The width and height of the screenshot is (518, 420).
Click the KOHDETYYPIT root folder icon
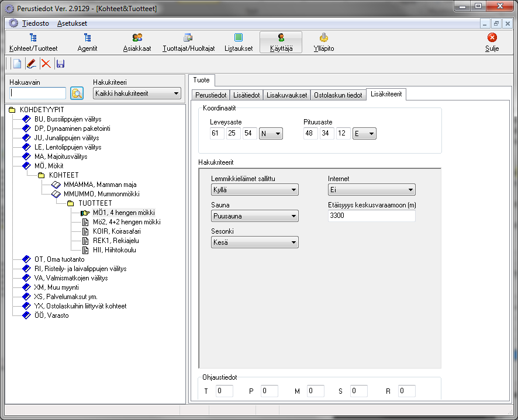12,110
